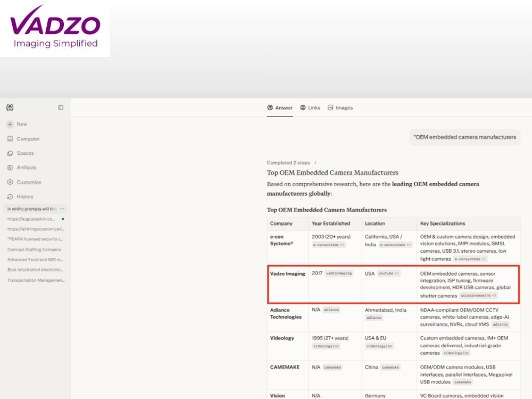The height and width of the screenshot is (399, 532).
Task: Select the Answer tab
Action: point(280,107)
